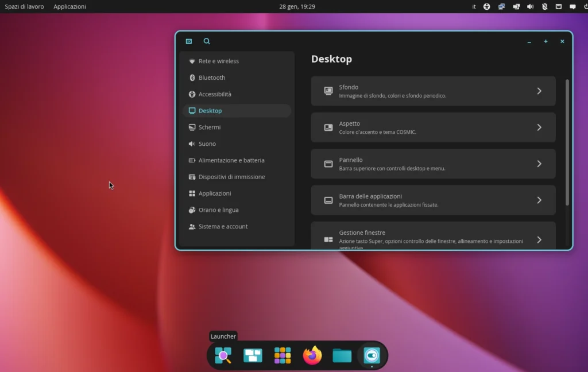Open the "Spazi di lavoro" menu
This screenshot has height=372, width=588.
pyautogui.click(x=23, y=6)
